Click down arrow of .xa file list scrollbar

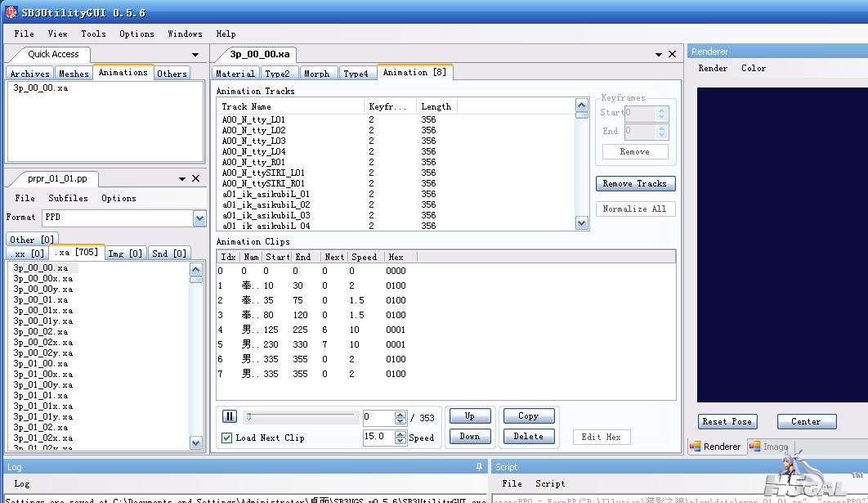195,442
